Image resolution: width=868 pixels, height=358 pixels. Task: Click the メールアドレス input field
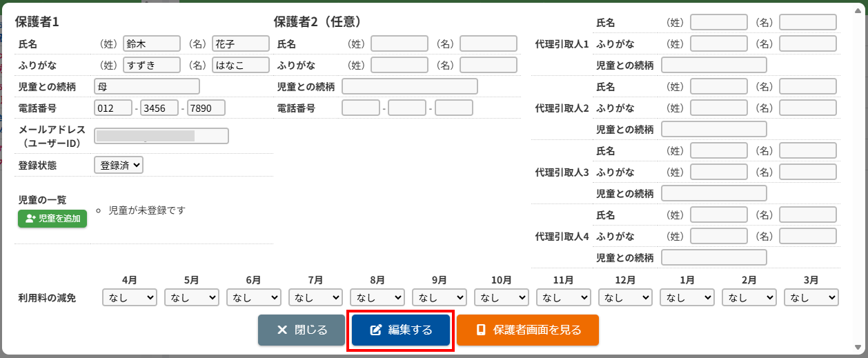(161, 135)
